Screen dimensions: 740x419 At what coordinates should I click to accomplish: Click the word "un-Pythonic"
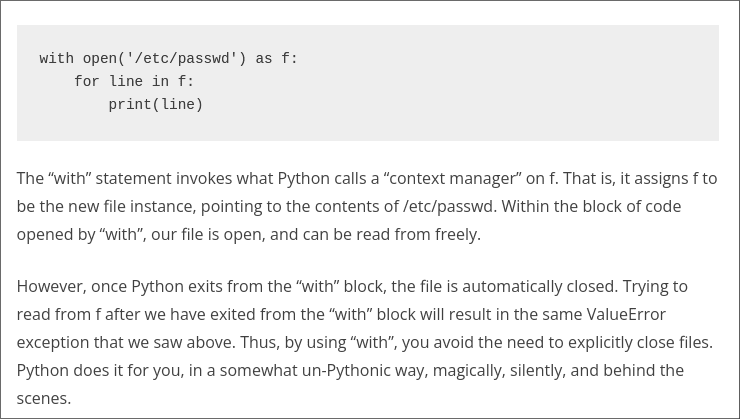click(x=357, y=370)
